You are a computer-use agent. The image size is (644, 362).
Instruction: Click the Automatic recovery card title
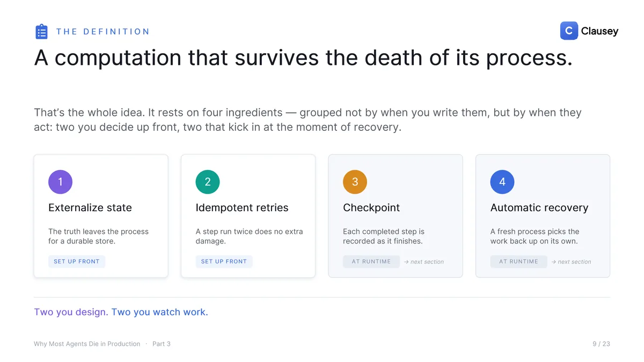539,208
